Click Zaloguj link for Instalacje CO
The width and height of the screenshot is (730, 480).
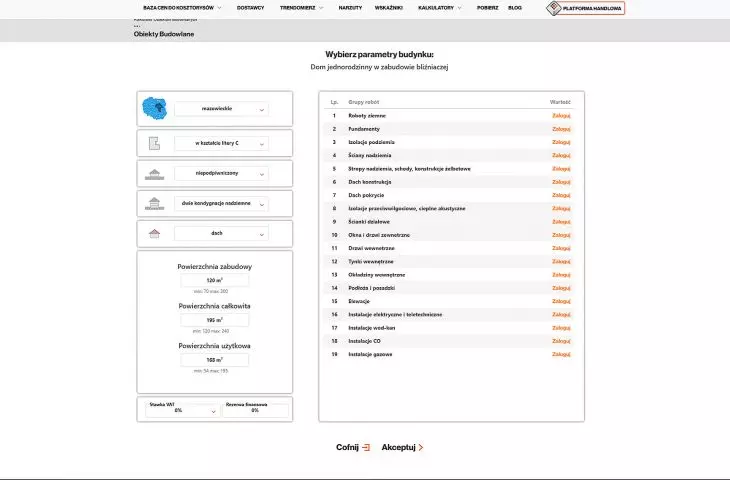point(561,341)
